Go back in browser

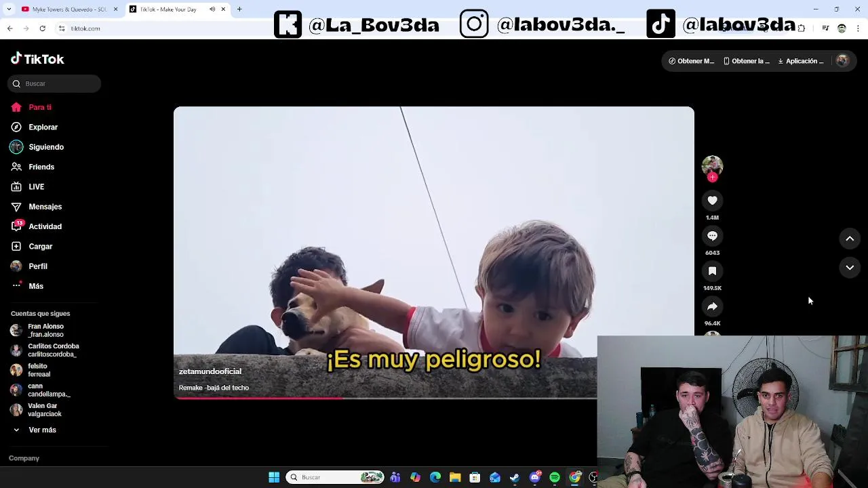pos(9,28)
